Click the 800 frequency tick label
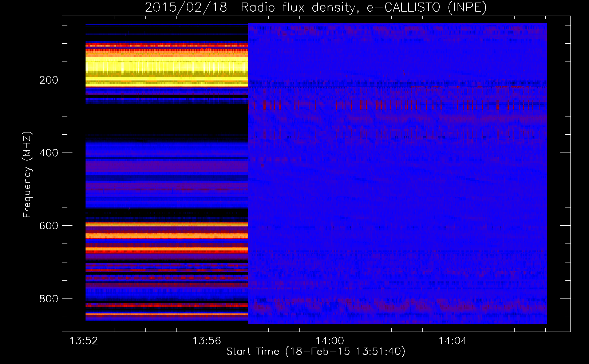Viewport: 589px width, 364px height. (49, 299)
